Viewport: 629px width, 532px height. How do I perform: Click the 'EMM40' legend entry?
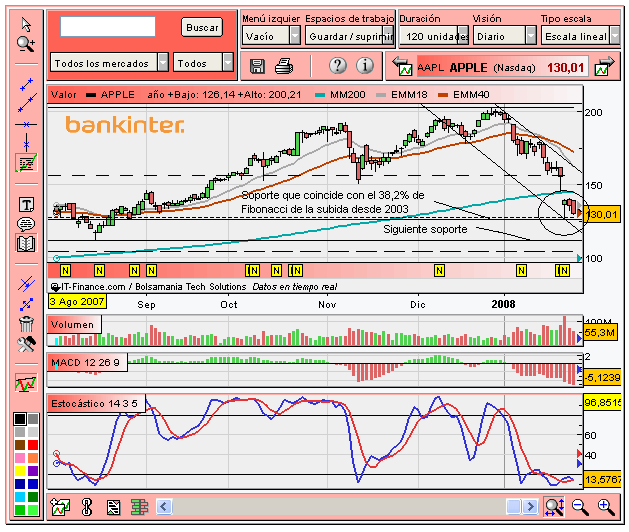464,95
